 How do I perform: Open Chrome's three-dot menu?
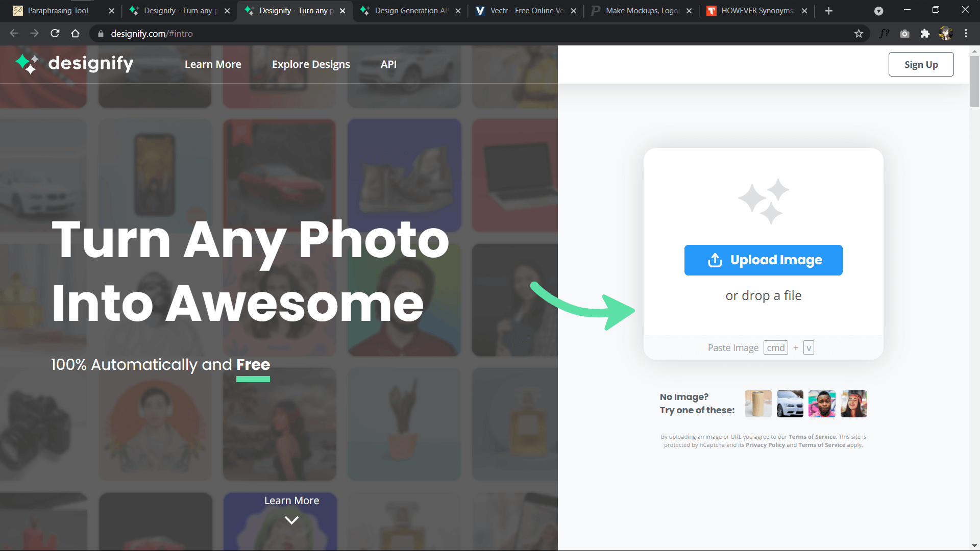point(966,34)
